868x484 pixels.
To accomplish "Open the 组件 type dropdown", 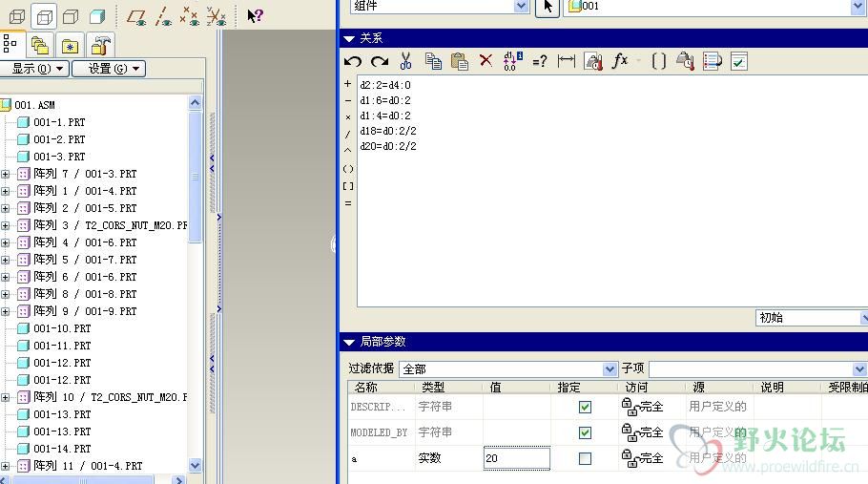I will pyautogui.click(x=521, y=6).
